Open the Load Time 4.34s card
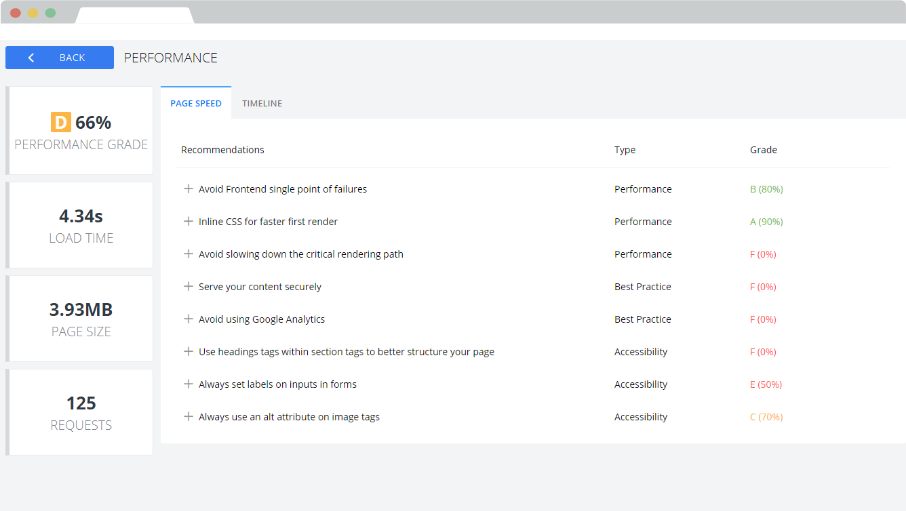Viewport: 906px width, 511px height. (80, 225)
